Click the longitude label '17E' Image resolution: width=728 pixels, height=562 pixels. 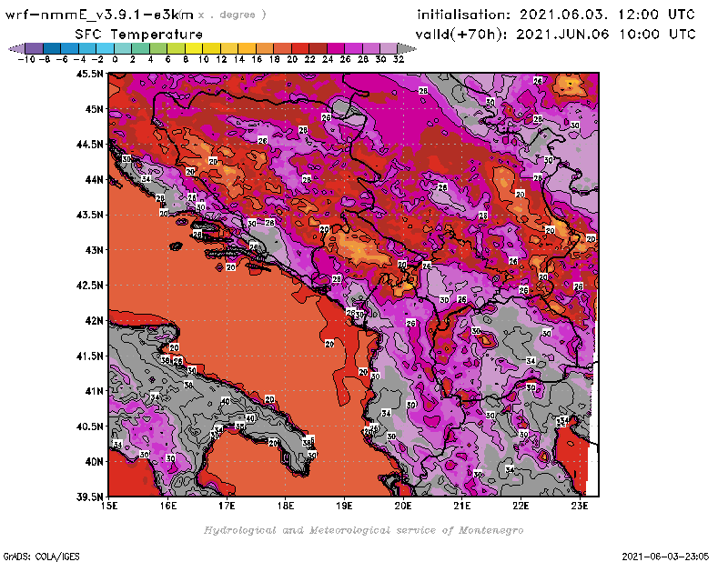click(227, 506)
